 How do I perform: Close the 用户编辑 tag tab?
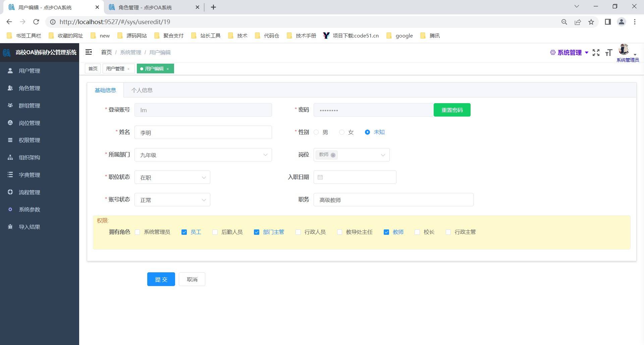168,69
